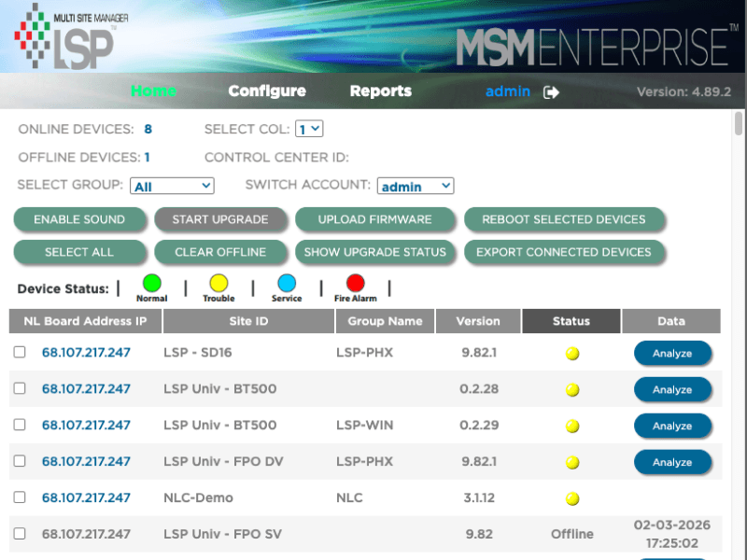
Task: Analyze the LSP Univ - FPO DV device
Action: (x=672, y=462)
